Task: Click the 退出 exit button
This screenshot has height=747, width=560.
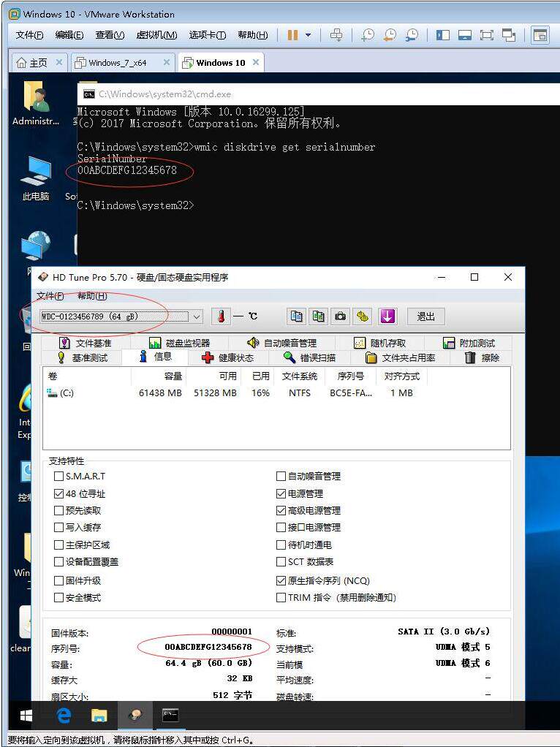Action: click(426, 316)
